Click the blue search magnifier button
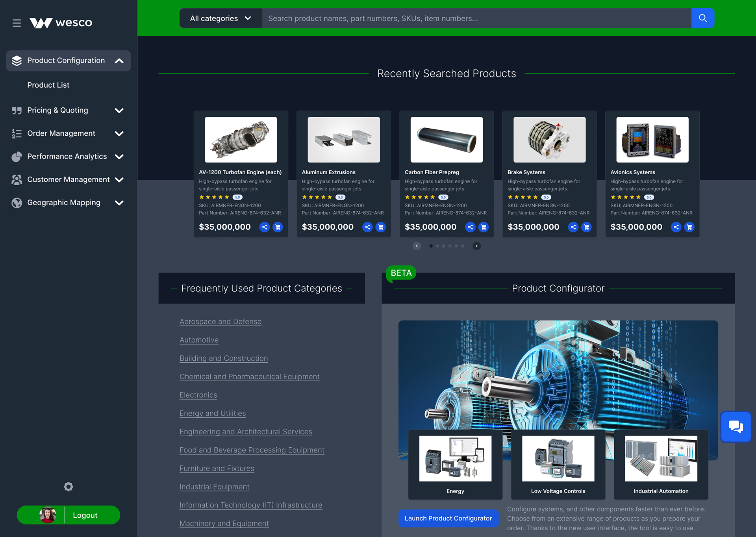756x537 pixels. 703,18
